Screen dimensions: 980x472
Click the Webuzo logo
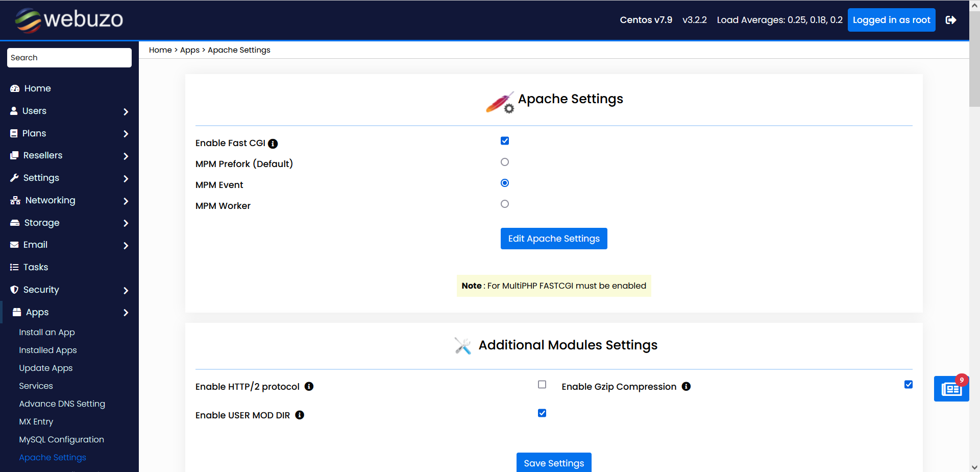click(x=69, y=20)
